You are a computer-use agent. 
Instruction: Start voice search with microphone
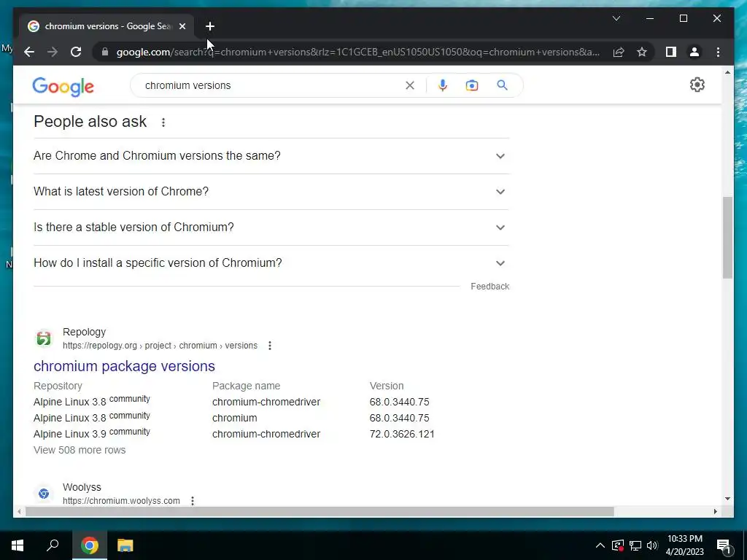(443, 85)
